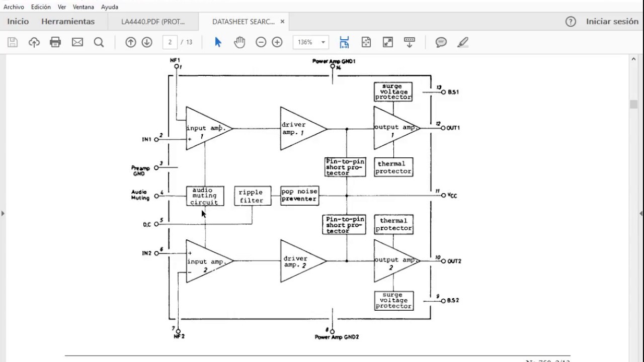Choose the Selection arrow tool
The height and width of the screenshot is (362, 644).
click(x=218, y=42)
